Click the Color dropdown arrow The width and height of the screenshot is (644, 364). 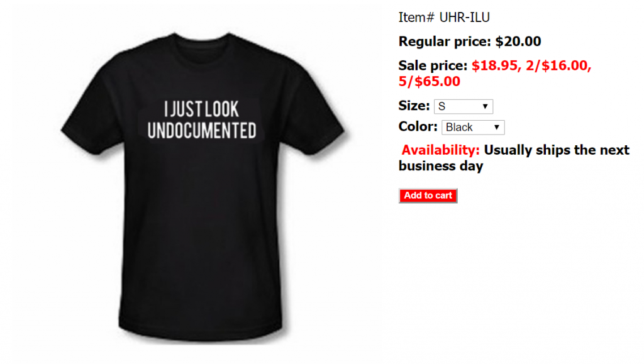pos(497,127)
